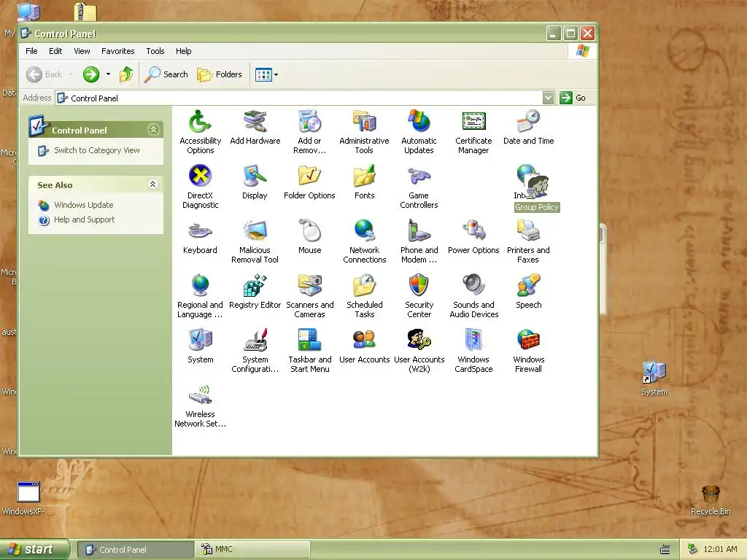Viewport: 747px width, 560px height.
Task: Click the Control Panel taskbar button
Action: coord(136,550)
